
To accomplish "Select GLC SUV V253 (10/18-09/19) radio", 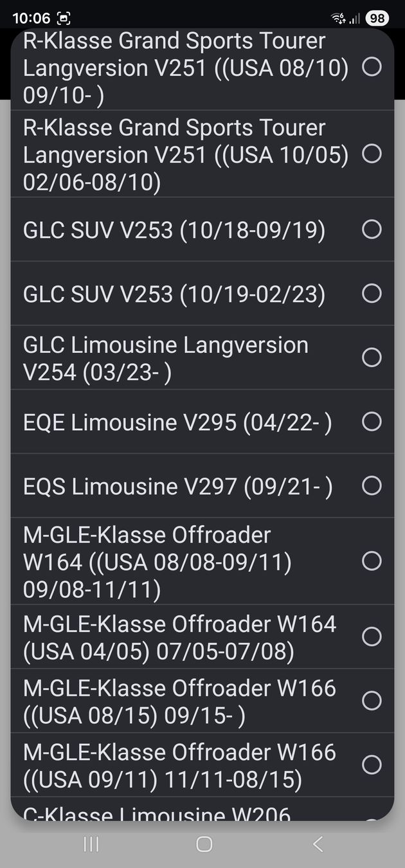I will coord(372,229).
